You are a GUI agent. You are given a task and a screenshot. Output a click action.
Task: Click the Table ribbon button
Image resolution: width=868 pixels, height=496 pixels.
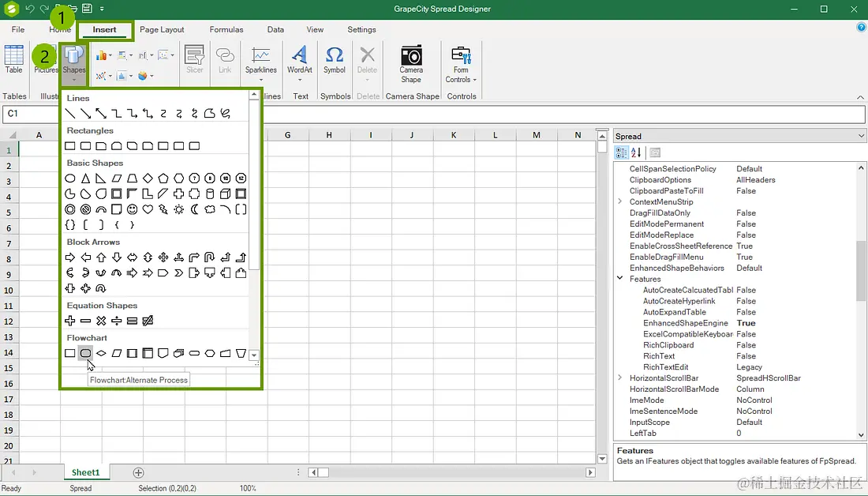pyautogui.click(x=14, y=60)
